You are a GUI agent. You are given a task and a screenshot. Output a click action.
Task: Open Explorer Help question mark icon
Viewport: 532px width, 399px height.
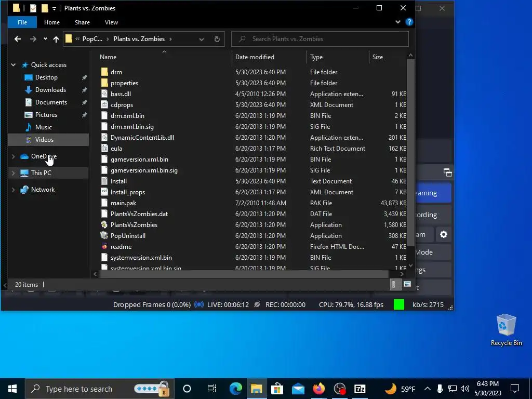[409, 22]
